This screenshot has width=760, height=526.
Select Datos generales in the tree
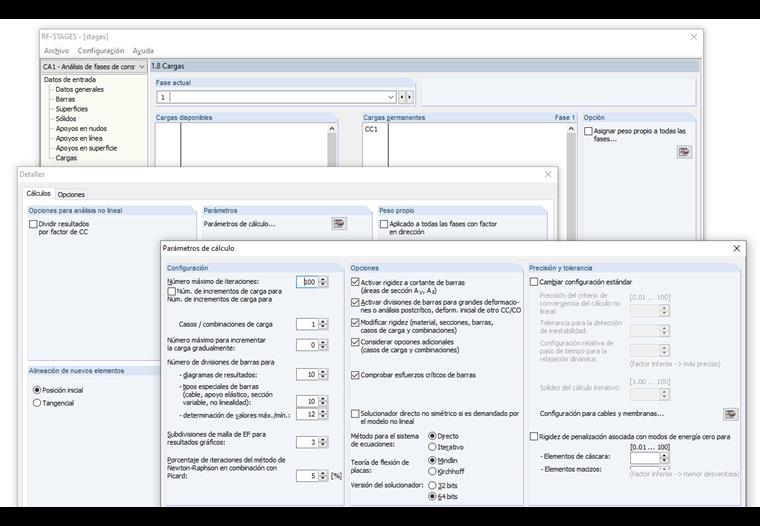79,89
